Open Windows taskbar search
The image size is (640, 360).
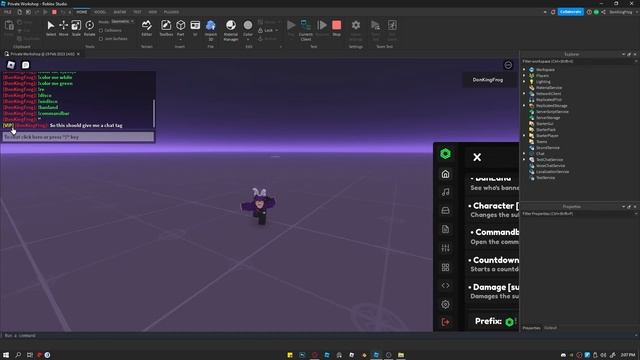click(x=18, y=355)
